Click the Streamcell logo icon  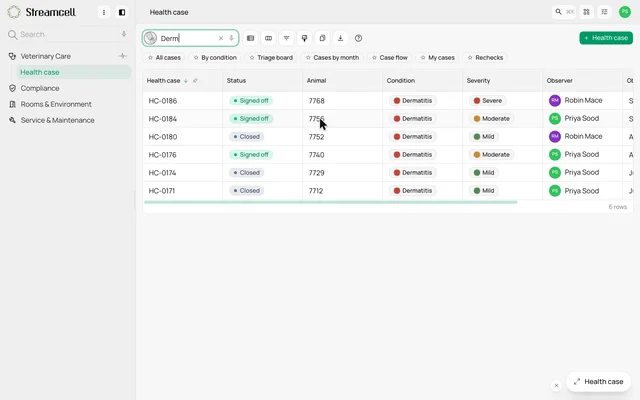pos(14,12)
